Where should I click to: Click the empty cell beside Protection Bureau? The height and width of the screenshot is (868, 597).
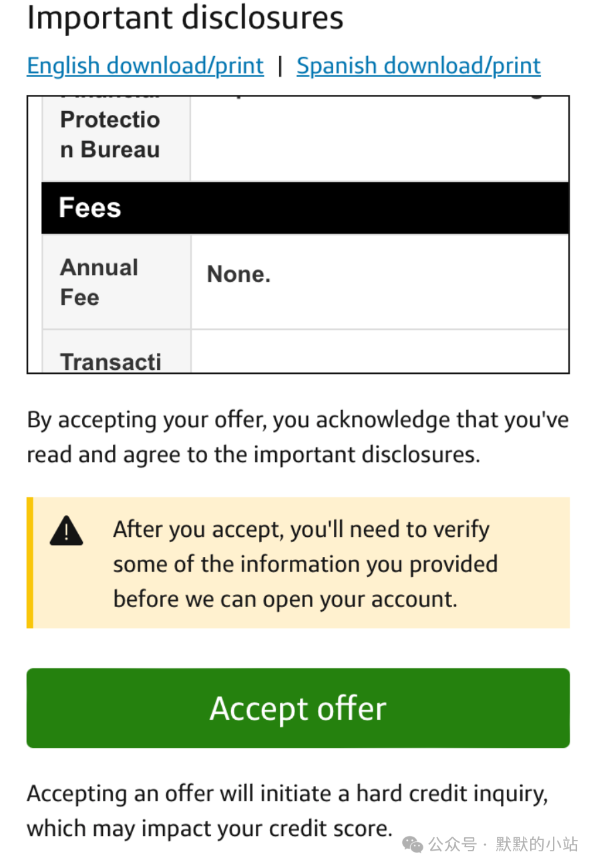click(x=380, y=138)
